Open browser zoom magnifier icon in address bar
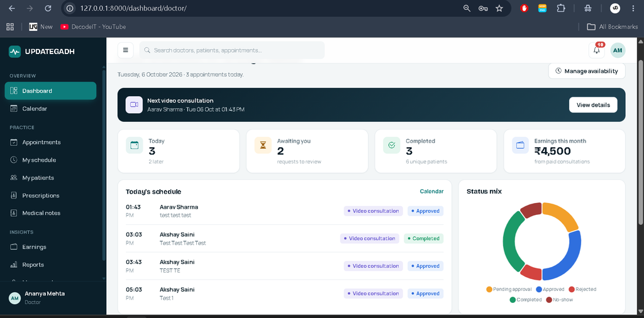This screenshot has width=644, height=318. pos(467,8)
